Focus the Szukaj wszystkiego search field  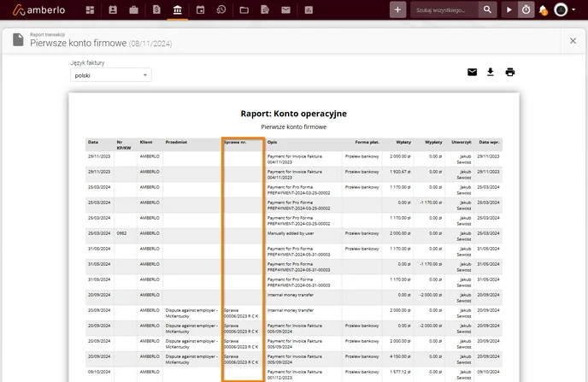pyautogui.click(x=444, y=9)
